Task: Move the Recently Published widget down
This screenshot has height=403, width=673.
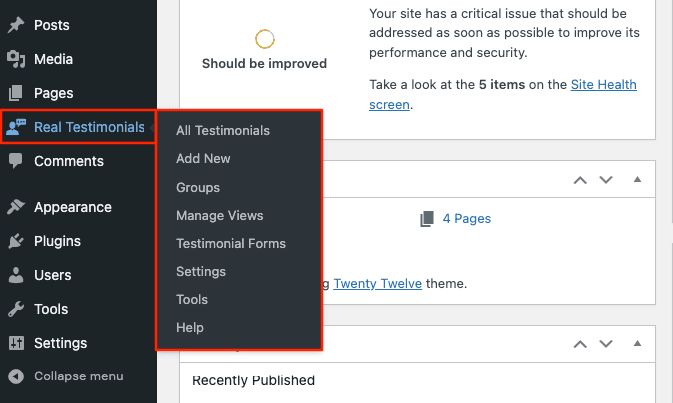Action: tap(606, 344)
